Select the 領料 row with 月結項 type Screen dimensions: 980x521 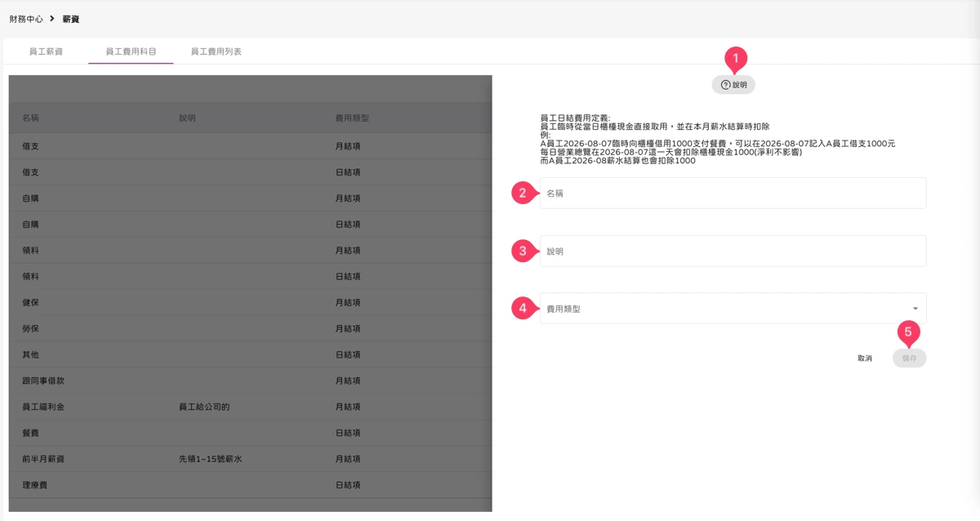pyautogui.click(x=251, y=251)
